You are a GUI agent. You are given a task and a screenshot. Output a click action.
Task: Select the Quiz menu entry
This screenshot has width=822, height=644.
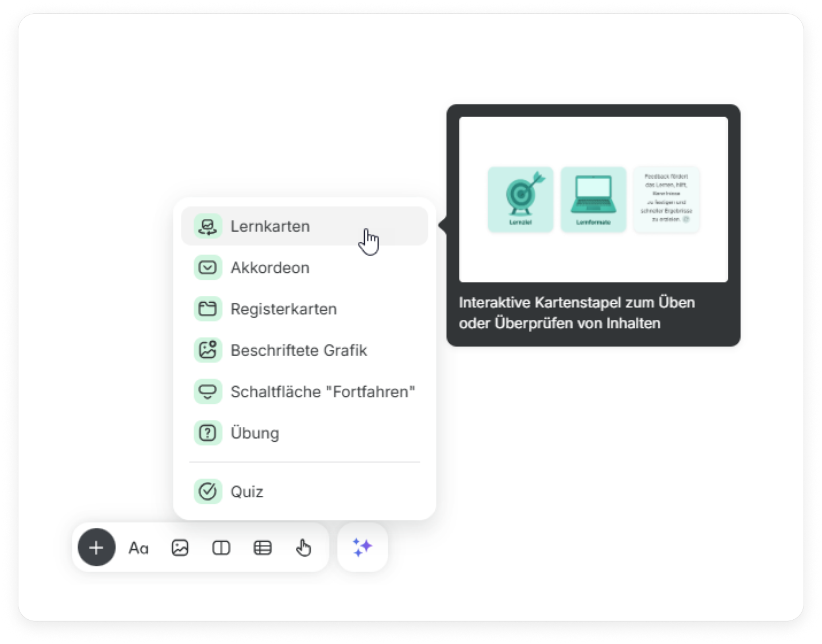247,492
